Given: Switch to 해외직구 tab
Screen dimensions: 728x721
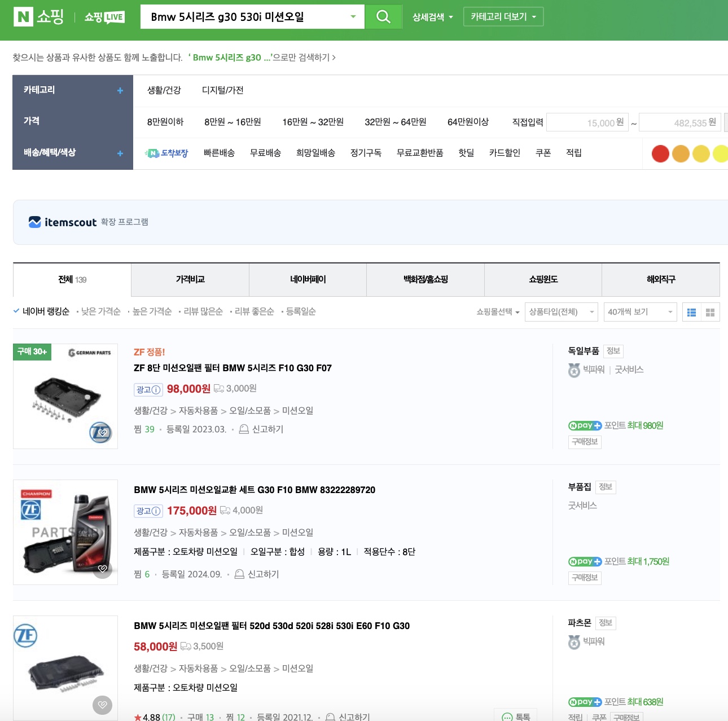Looking at the screenshot, I should pos(661,279).
